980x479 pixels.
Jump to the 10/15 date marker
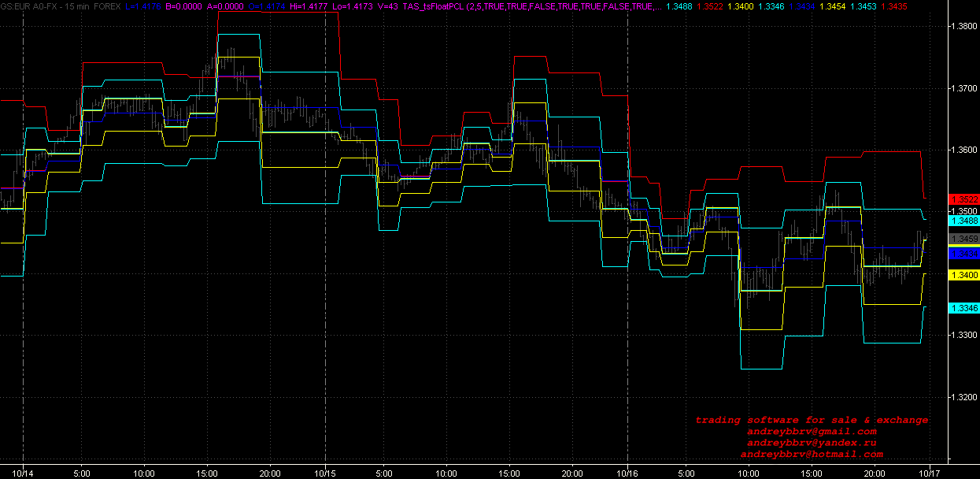pos(325,473)
